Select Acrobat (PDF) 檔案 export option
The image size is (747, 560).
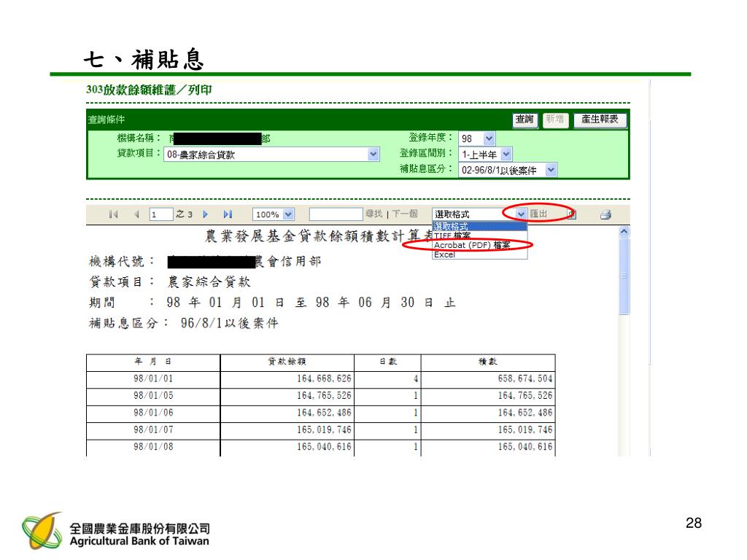[479, 245]
